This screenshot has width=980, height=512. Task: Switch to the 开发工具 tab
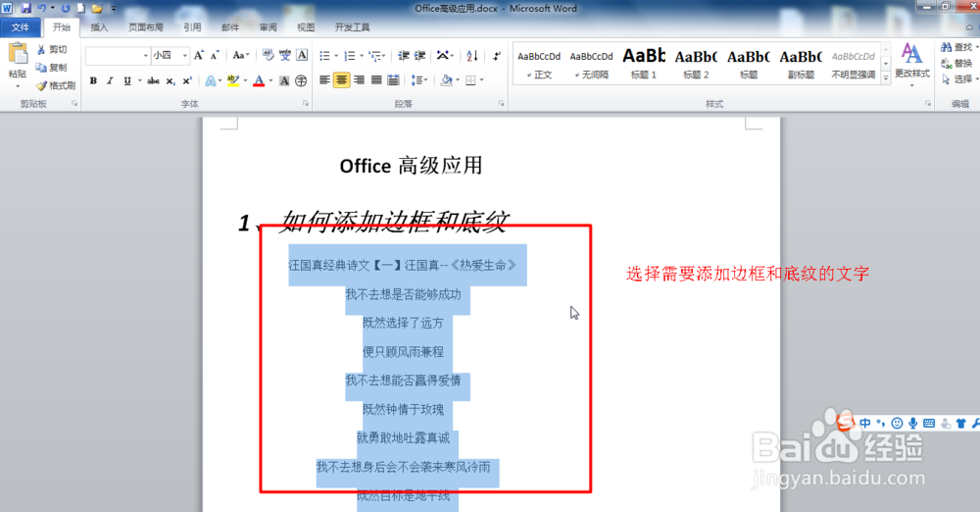pyautogui.click(x=352, y=27)
